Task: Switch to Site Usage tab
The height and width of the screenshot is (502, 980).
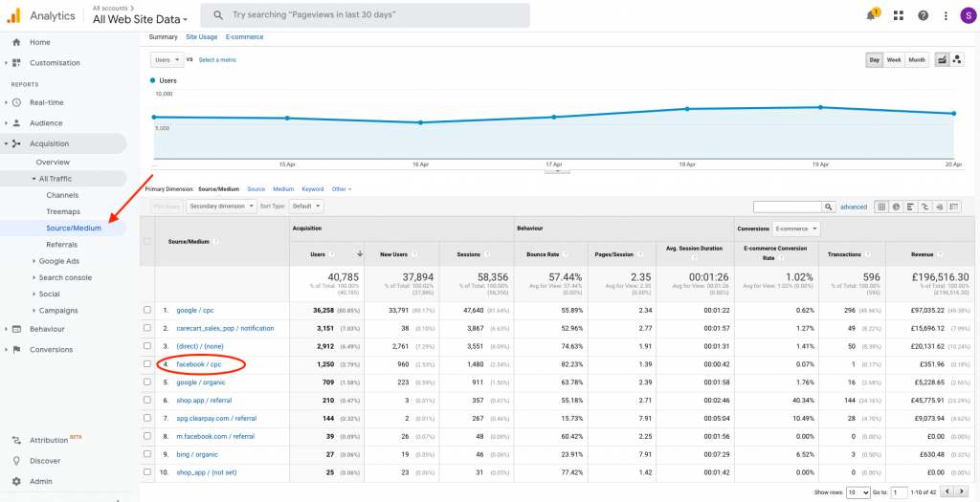Action: tap(202, 37)
